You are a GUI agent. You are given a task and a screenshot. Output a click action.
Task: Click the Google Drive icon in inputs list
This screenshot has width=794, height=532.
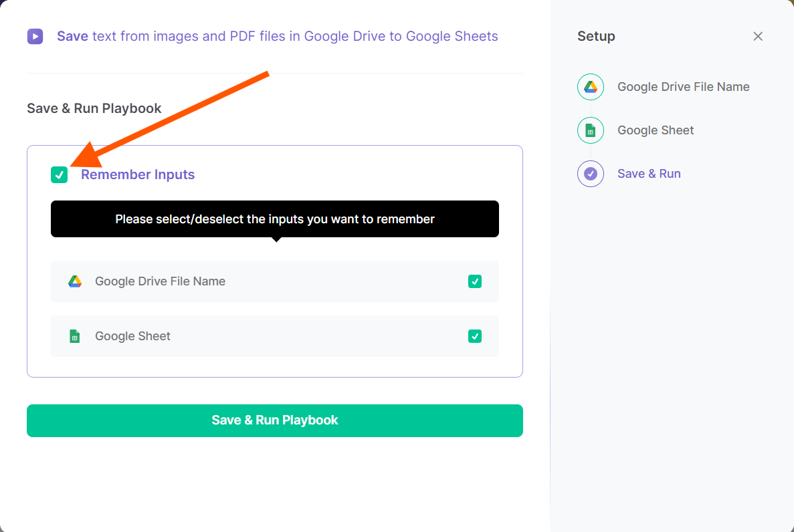point(75,281)
